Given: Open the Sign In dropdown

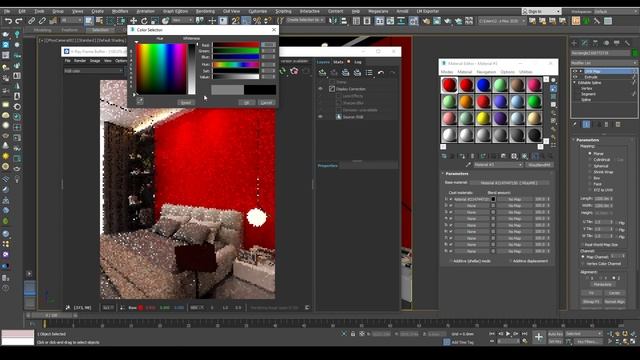Looking at the screenshot, I should tap(541, 11).
